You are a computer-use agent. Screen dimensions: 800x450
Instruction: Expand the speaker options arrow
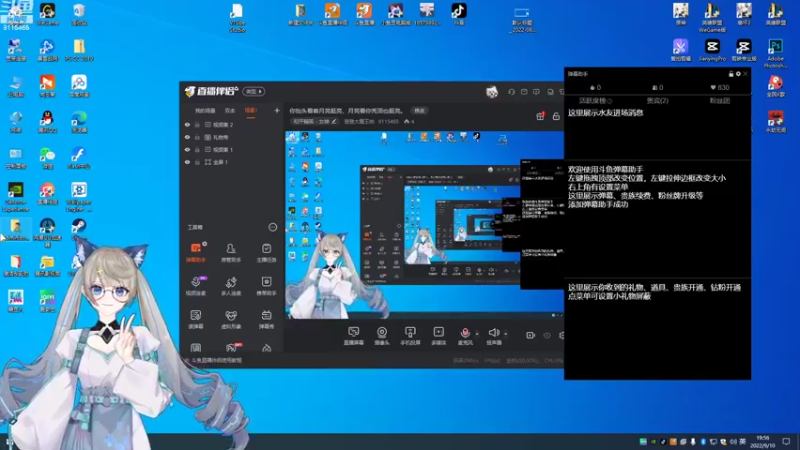[506, 334]
